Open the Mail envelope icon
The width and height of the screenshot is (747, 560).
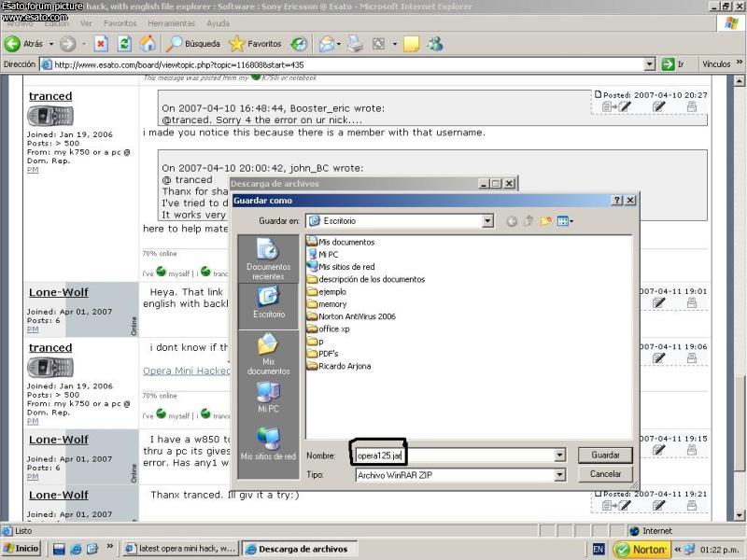tap(327, 44)
